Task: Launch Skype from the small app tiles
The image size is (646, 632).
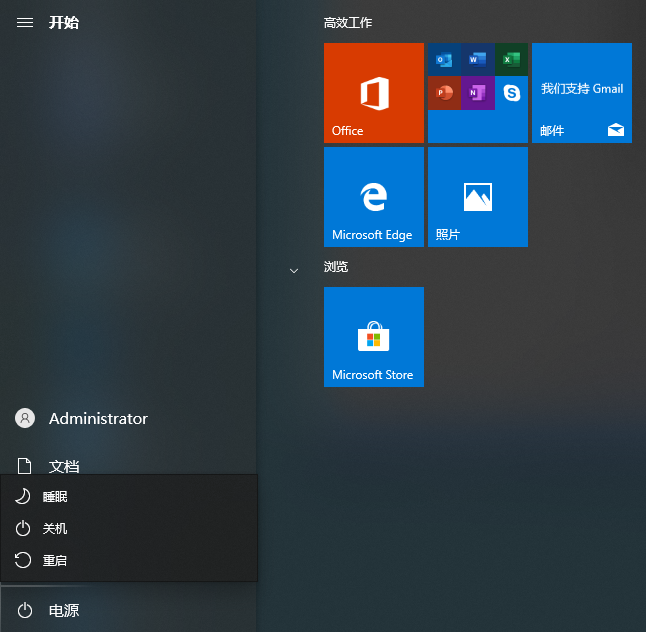Action: click(x=511, y=93)
